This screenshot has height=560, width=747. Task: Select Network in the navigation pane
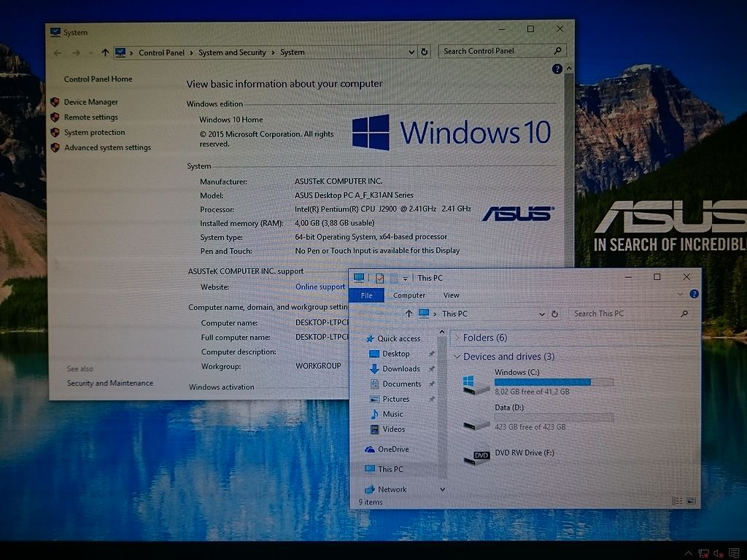coord(392,489)
